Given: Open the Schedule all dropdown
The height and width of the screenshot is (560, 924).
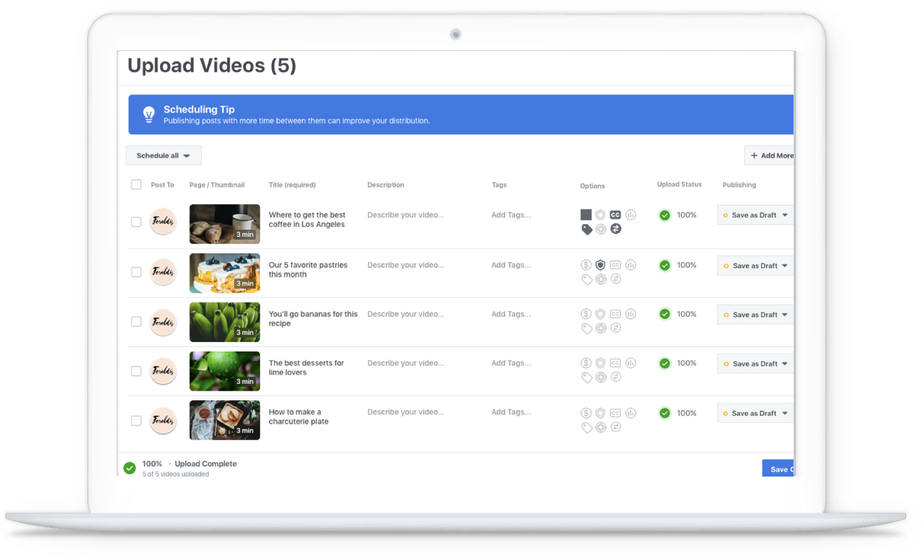Looking at the screenshot, I should tap(163, 155).
